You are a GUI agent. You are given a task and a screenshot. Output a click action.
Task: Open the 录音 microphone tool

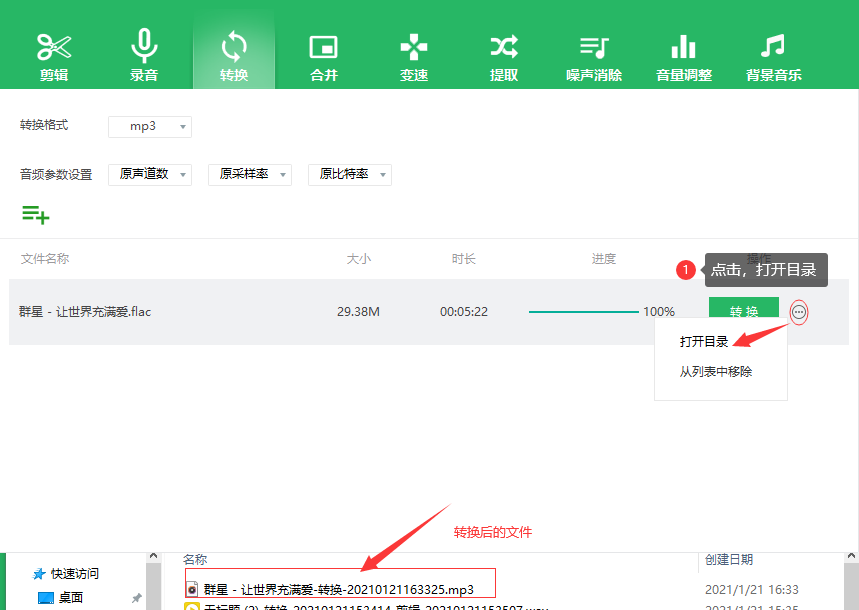pos(144,57)
